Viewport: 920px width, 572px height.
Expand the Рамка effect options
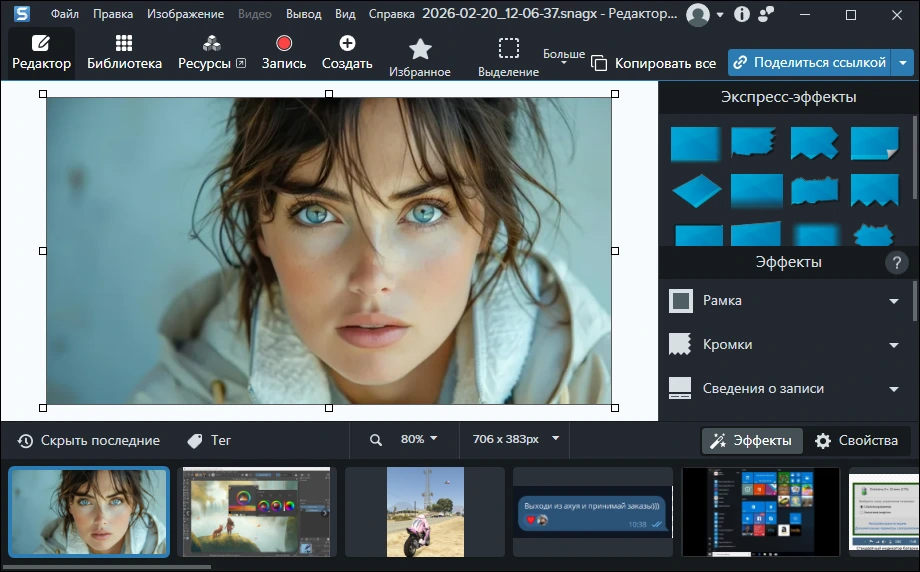[894, 301]
